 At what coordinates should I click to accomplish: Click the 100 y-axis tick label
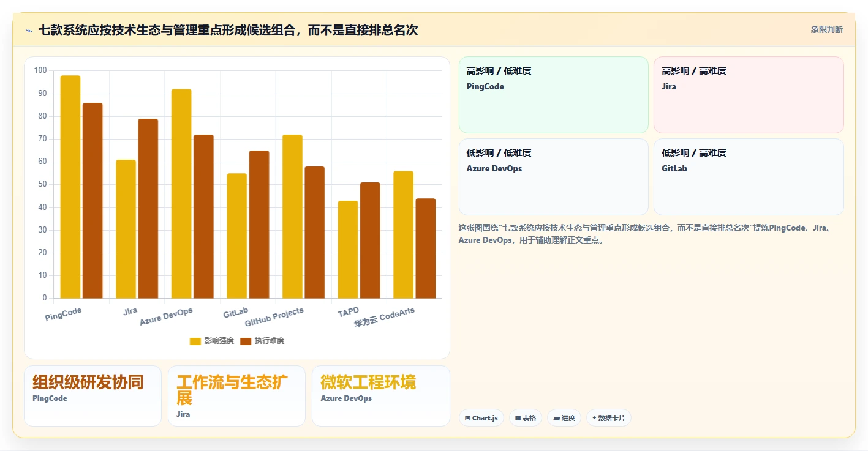tap(40, 70)
